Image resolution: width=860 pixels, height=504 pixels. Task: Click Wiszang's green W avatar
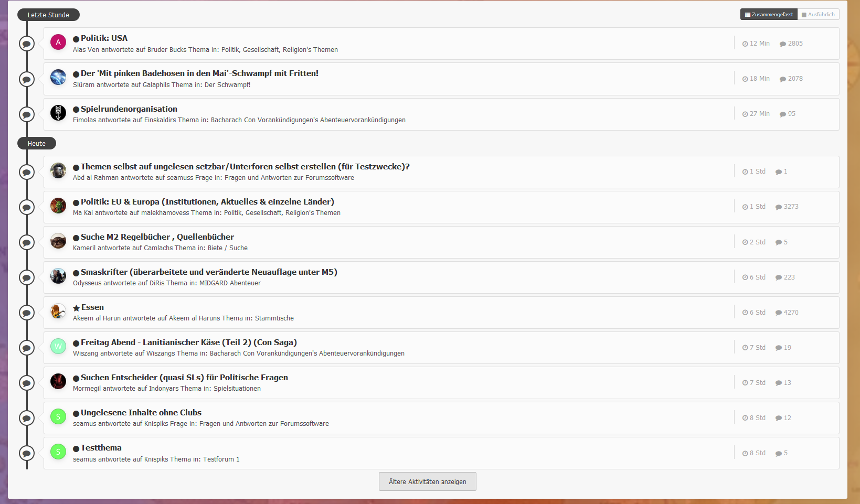pos(58,346)
